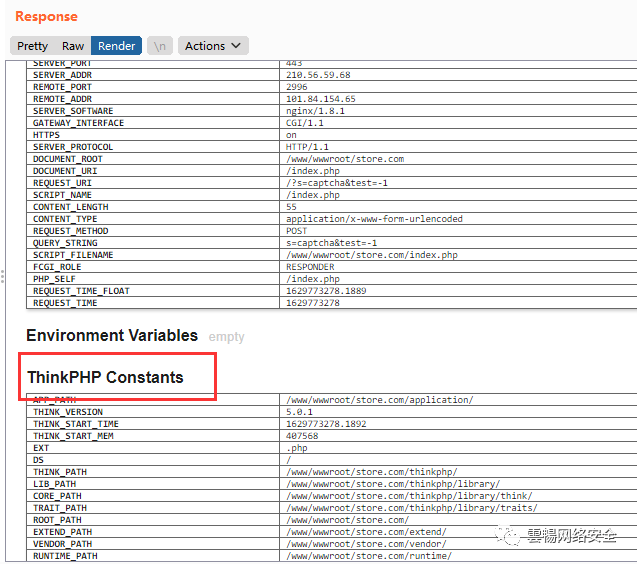Click the THINK_VERSION value 5.0.1
The width and height of the screenshot is (637, 564).
299,412
